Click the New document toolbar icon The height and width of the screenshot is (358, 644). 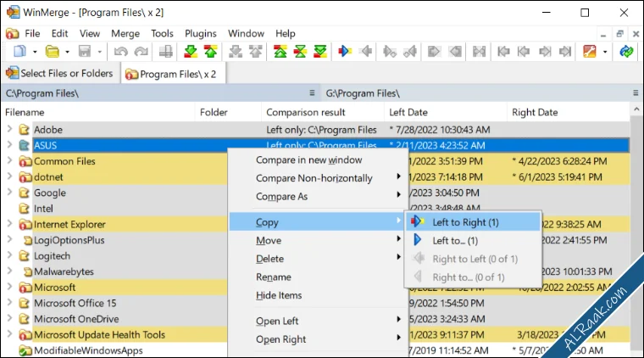[x=19, y=52]
